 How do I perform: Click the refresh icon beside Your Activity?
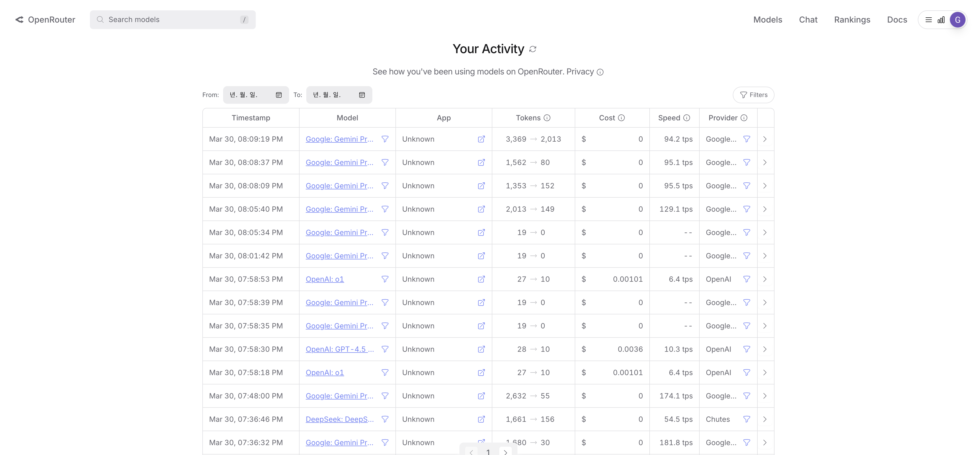click(532, 49)
